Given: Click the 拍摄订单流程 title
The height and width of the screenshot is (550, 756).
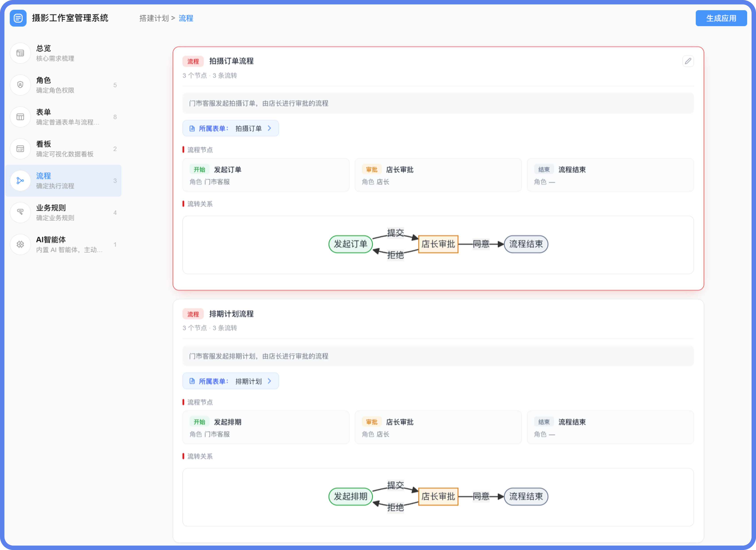Looking at the screenshot, I should (x=231, y=61).
